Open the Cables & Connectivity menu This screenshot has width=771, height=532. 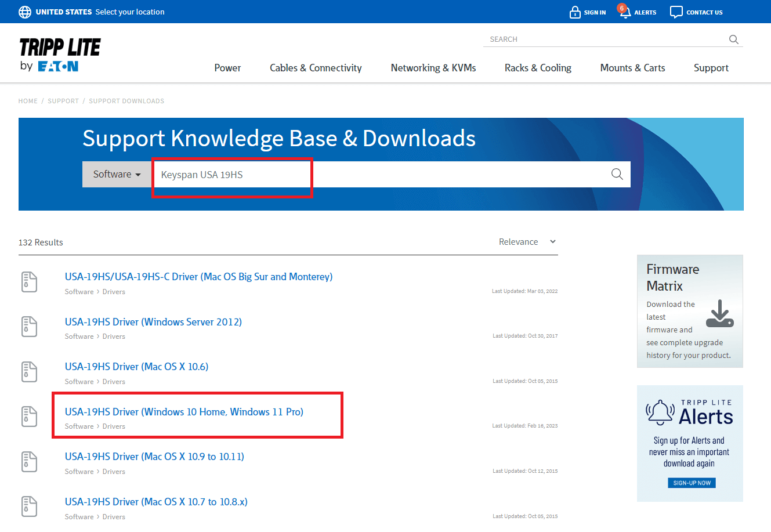[316, 68]
